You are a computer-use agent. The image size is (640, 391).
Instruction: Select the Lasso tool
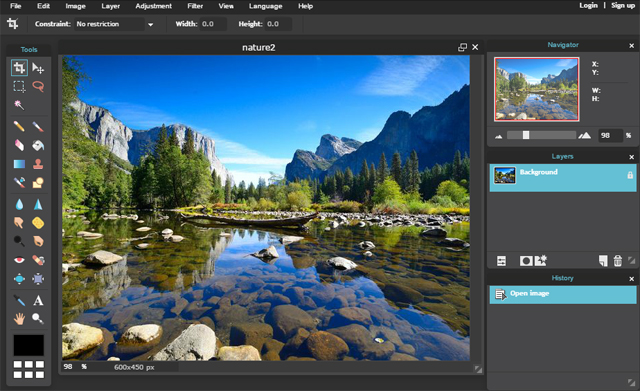click(38, 86)
